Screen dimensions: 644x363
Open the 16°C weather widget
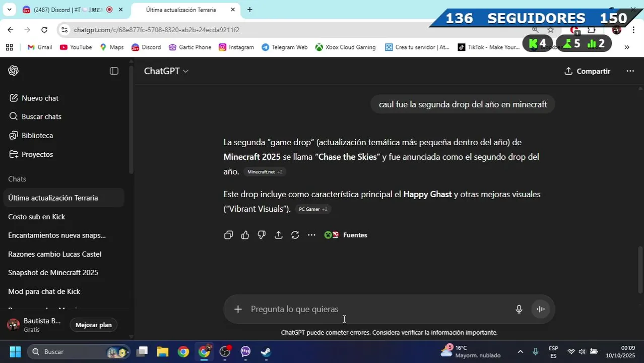pyautogui.click(x=471, y=352)
